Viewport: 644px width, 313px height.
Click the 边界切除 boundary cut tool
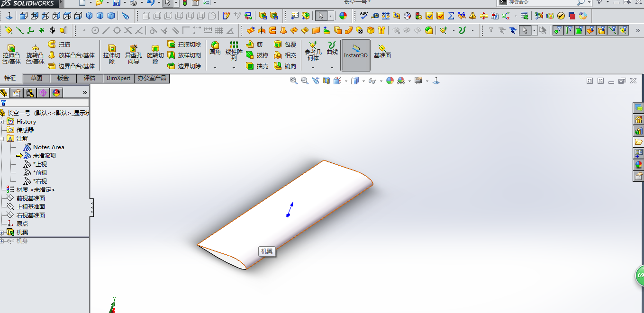[184, 66]
